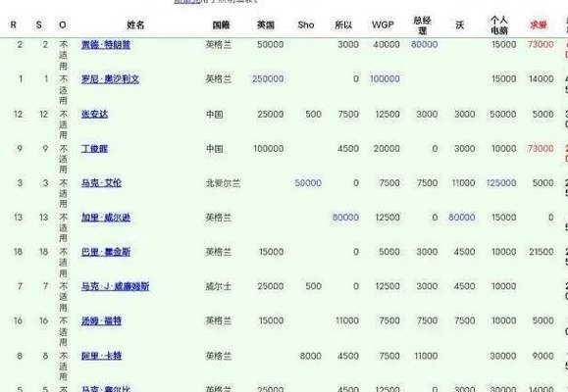The width and height of the screenshot is (568, 392).
Task: Click the 总经理 column header
Action: 423,25
